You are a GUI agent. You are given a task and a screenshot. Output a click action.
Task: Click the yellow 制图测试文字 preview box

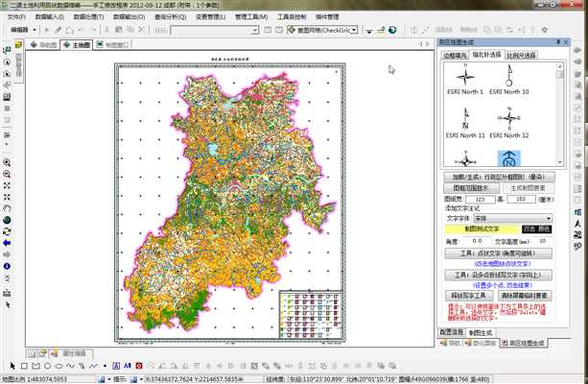click(482, 229)
